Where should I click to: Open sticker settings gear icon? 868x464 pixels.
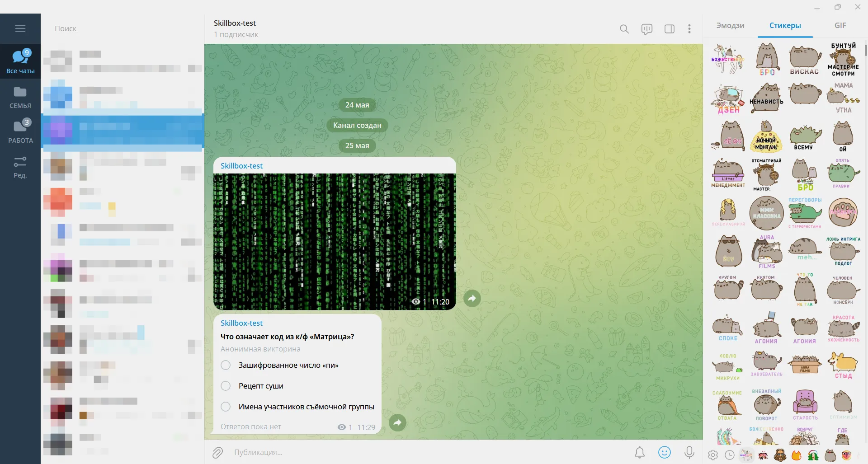[x=713, y=455]
